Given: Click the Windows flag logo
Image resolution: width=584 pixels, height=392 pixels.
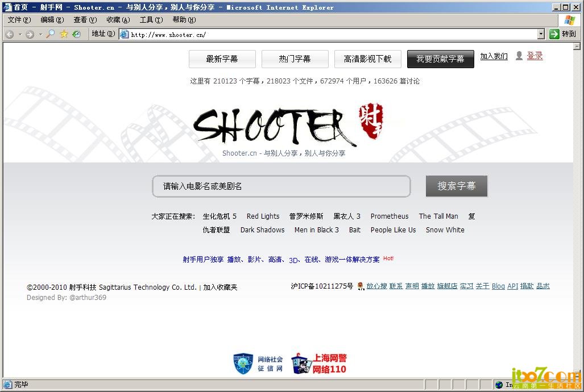Looking at the screenshot, I should tap(569, 20).
